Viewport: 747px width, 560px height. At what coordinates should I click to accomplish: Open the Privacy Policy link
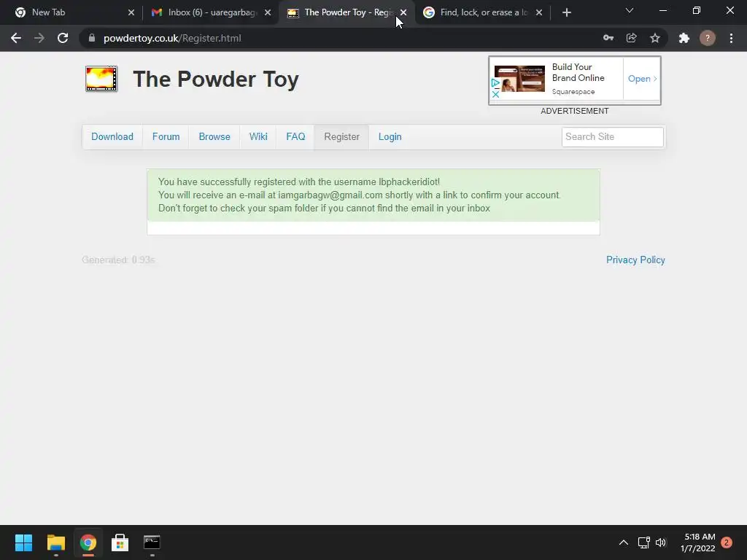pyautogui.click(x=635, y=260)
